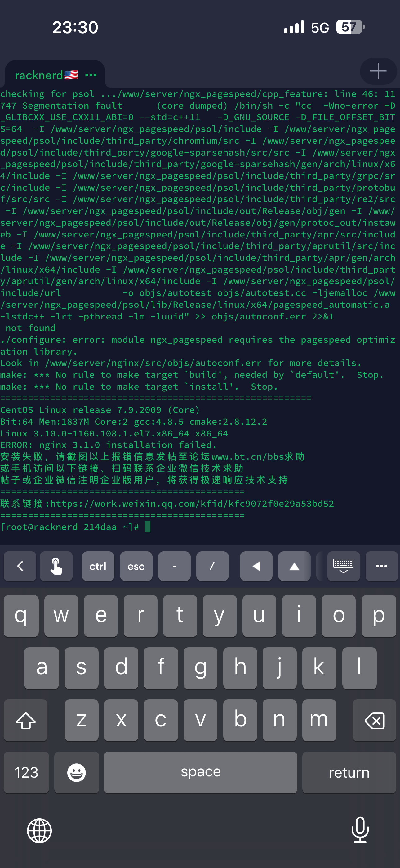Tap the esc key on the toolbar
This screenshot has width=400, height=868.
click(136, 566)
